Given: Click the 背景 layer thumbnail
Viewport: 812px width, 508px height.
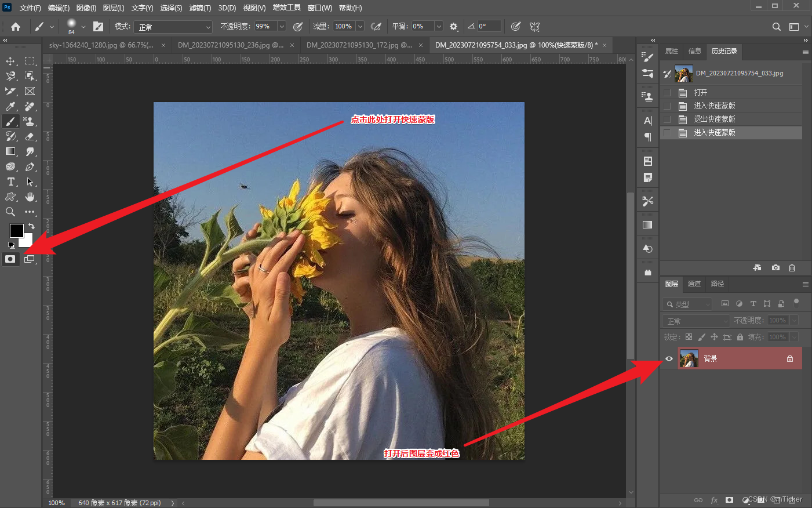Looking at the screenshot, I should (x=689, y=358).
